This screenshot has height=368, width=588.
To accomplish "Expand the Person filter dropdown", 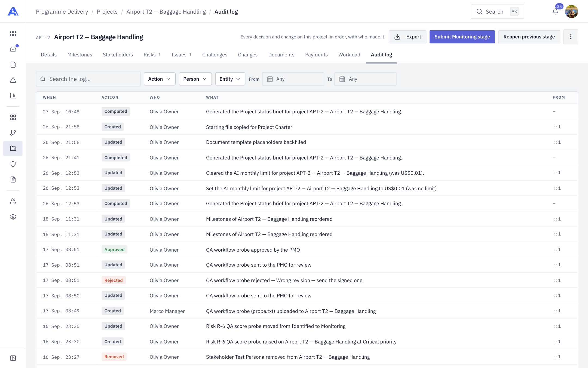I will pos(195,79).
